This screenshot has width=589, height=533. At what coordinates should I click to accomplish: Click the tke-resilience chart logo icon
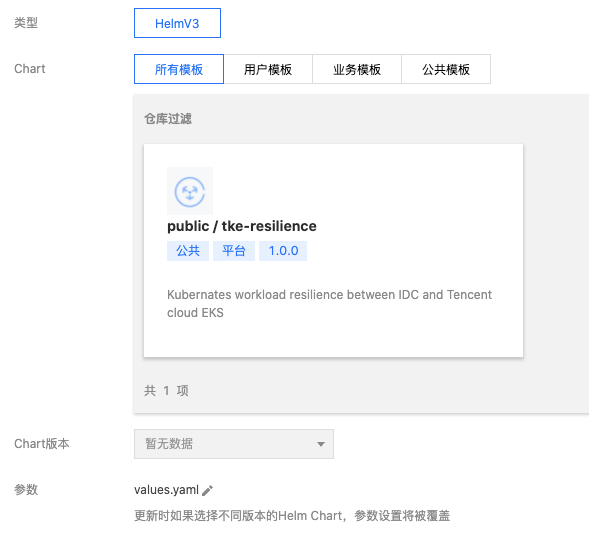pos(190,191)
